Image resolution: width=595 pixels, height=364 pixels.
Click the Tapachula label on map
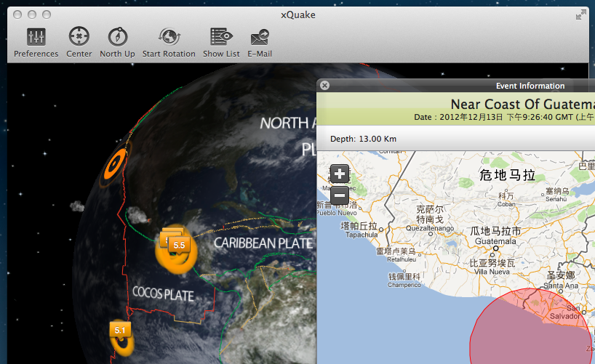click(x=362, y=235)
